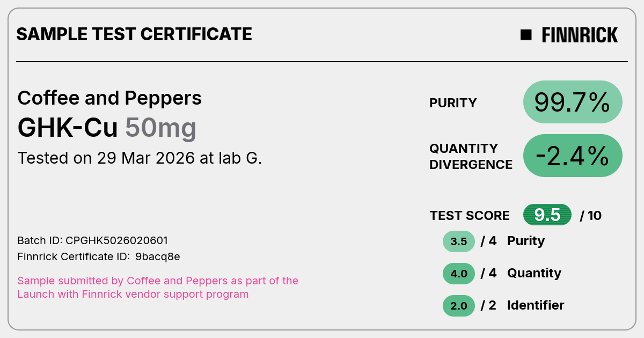Viewport: 644px width, 338px height.
Task: Select the 99.7% purity badge
Action: tap(573, 102)
